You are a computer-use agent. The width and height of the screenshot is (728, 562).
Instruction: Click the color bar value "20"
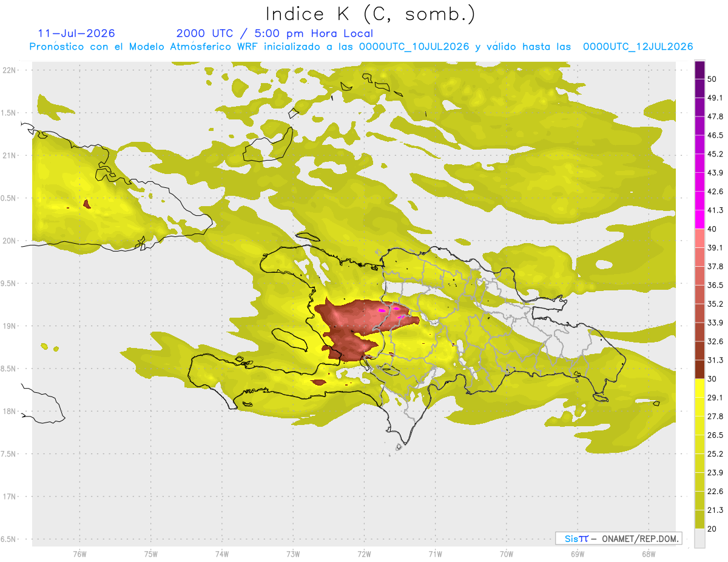coord(712,529)
